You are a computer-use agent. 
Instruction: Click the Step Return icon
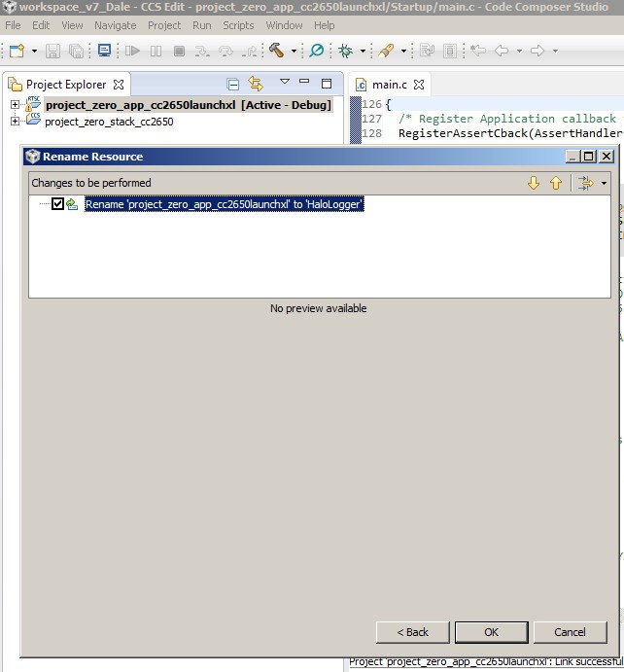coord(249,51)
